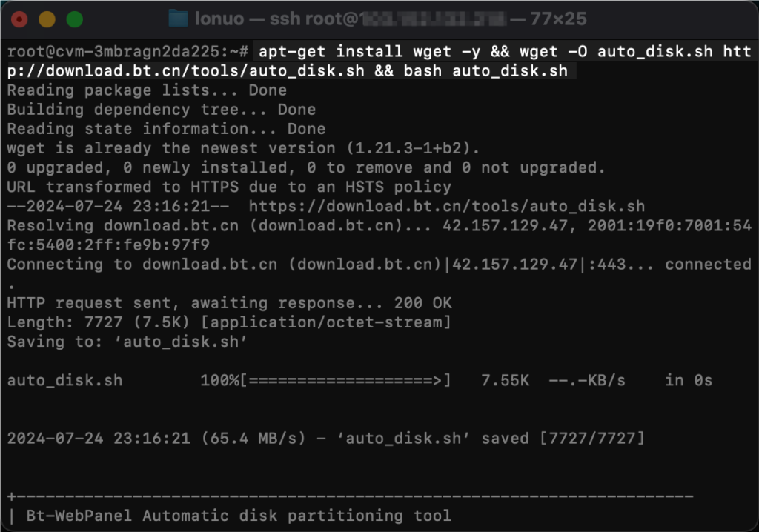Viewport: 759px width, 532px height.
Task: Click the red close window button
Action: pos(19,19)
